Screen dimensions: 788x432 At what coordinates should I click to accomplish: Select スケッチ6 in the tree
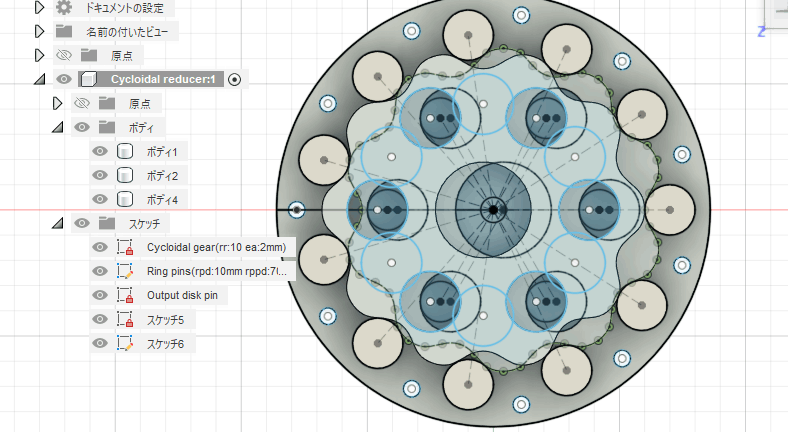[x=165, y=344]
